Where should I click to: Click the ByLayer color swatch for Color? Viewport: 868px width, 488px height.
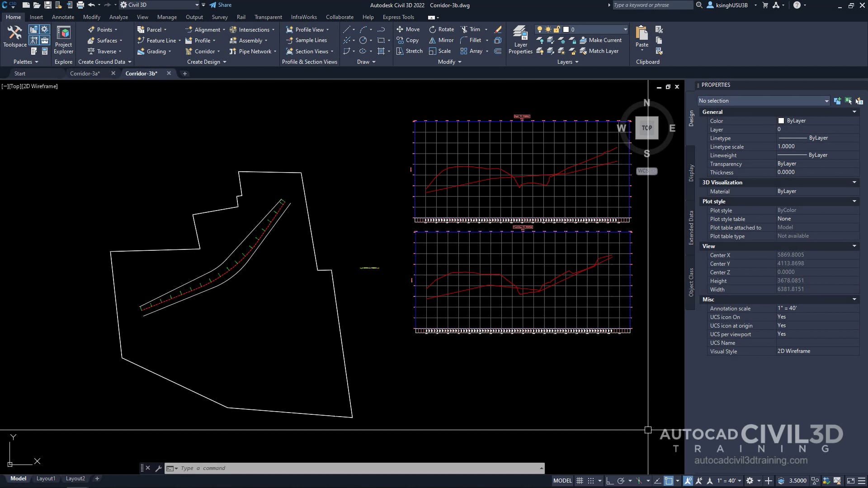pyautogui.click(x=782, y=121)
